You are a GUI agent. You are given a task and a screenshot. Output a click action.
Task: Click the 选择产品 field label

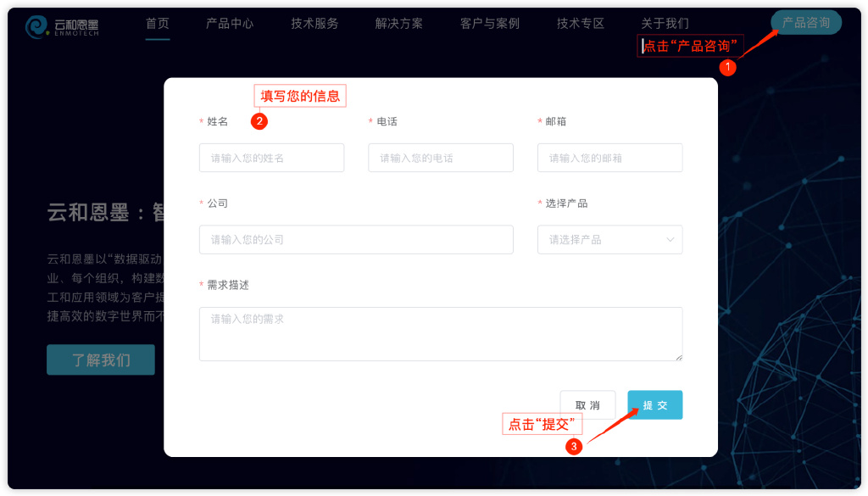point(566,203)
